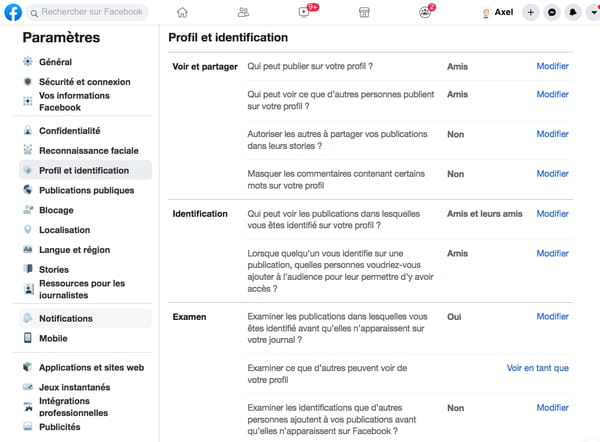Select Confidentialité in the settings sidebar

click(x=70, y=131)
